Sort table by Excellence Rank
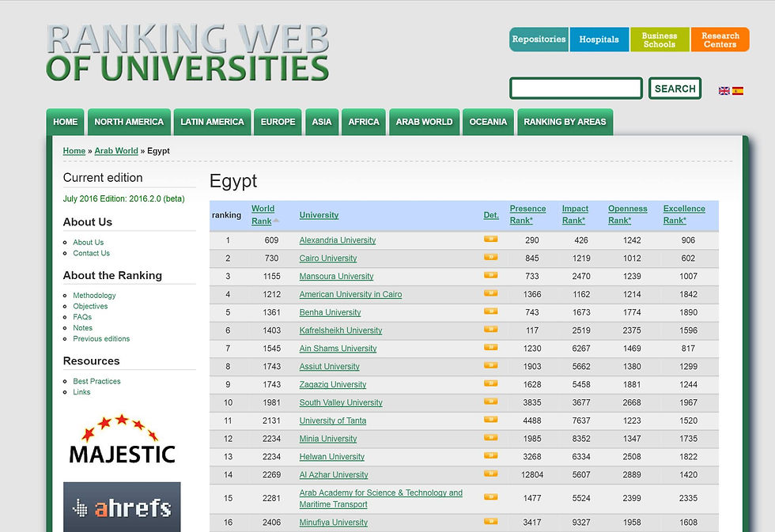 tap(684, 215)
